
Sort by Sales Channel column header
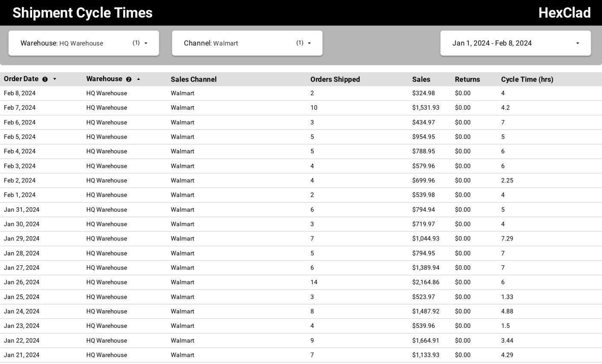194,79
